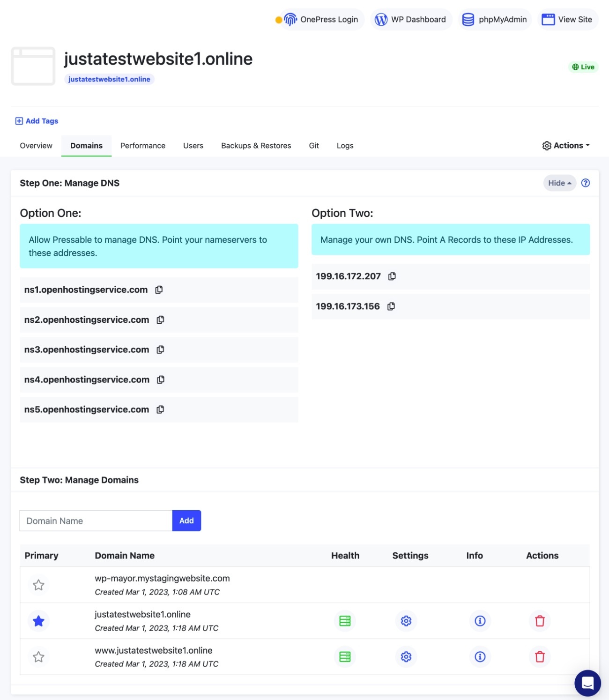The height and width of the screenshot is (700, 609).
Task: Open settings gear for www.justatestwebsite1.online
Action: [x=406, y=657]
